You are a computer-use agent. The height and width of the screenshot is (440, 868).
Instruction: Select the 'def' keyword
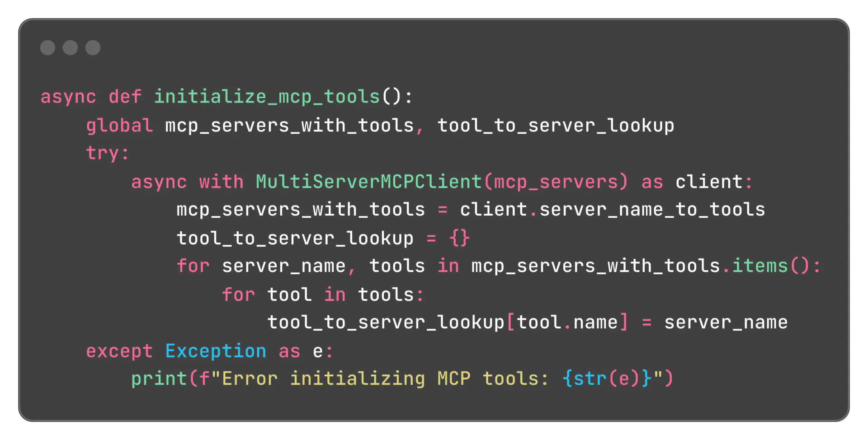tap(125, 97)
